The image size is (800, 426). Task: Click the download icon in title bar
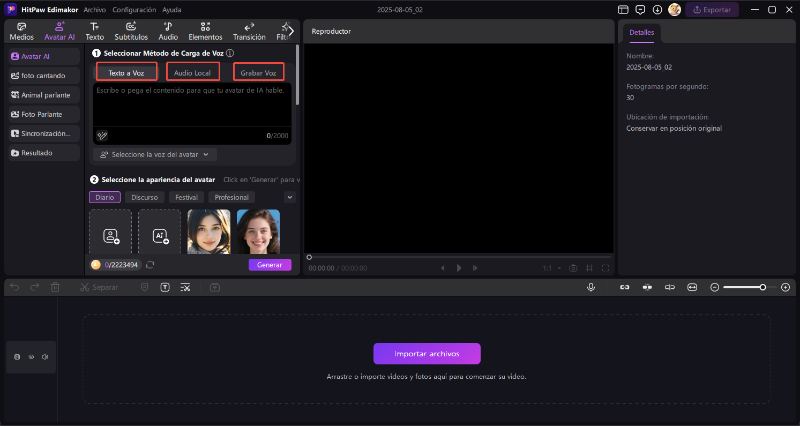tap(657, 9)
